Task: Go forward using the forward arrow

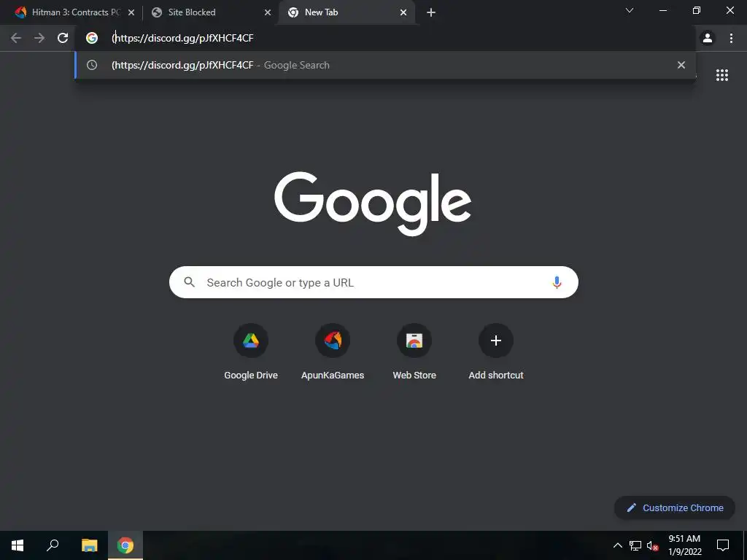Action: click(39, 38)
